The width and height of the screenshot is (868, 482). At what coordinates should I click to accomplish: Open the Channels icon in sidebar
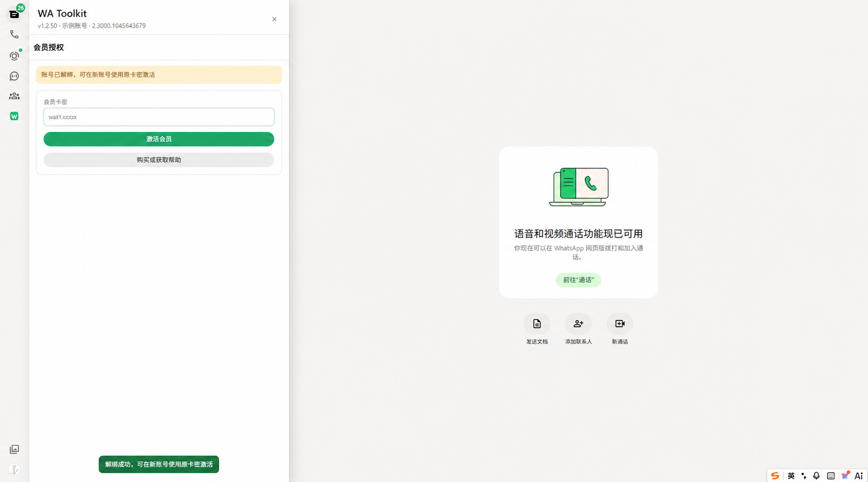tap(14, 76)
